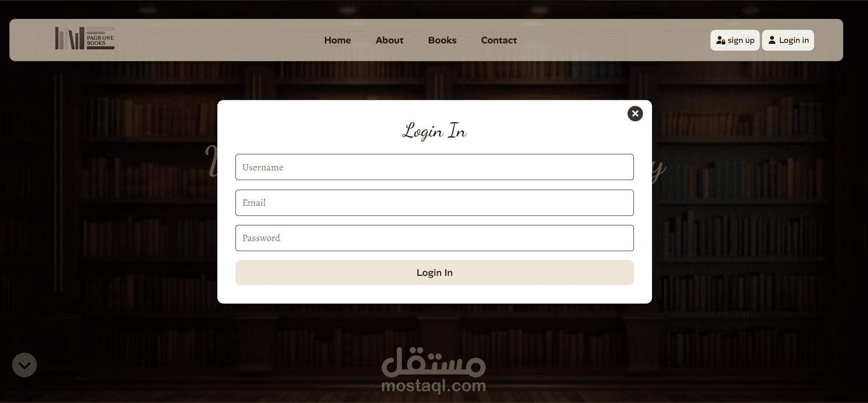This screenshot has width=868, height=403.
Task: Click the Arabic mostaql watermark logo
Action: 434,362
